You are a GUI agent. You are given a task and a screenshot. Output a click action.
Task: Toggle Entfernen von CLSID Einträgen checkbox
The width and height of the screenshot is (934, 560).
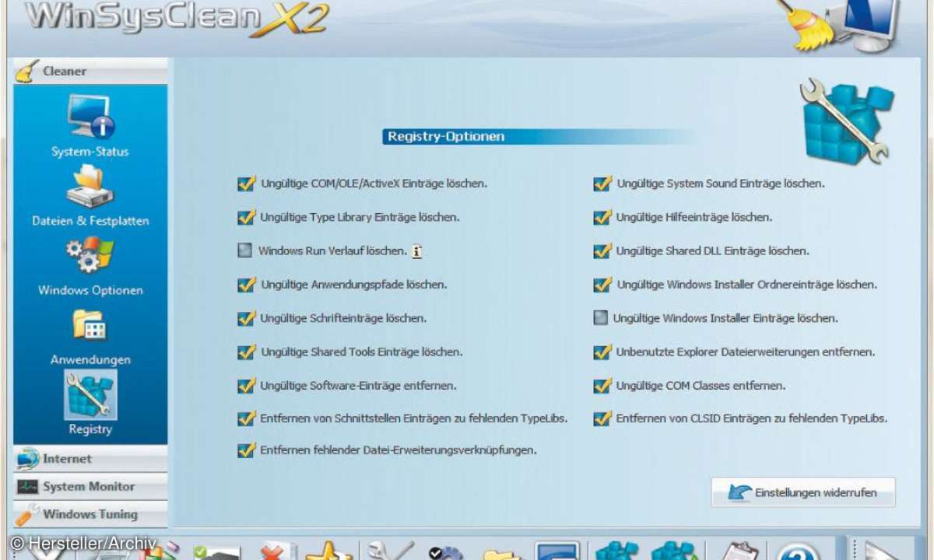coord(602,418)
